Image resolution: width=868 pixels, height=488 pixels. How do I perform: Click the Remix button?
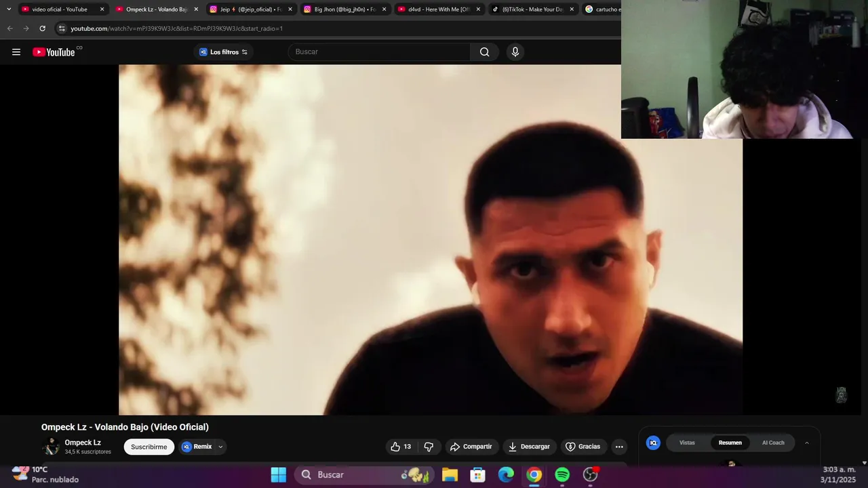coord(197,447)
